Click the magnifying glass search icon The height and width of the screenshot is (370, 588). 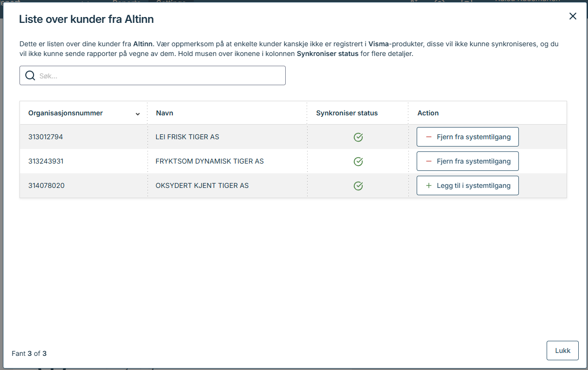[30, 75]
